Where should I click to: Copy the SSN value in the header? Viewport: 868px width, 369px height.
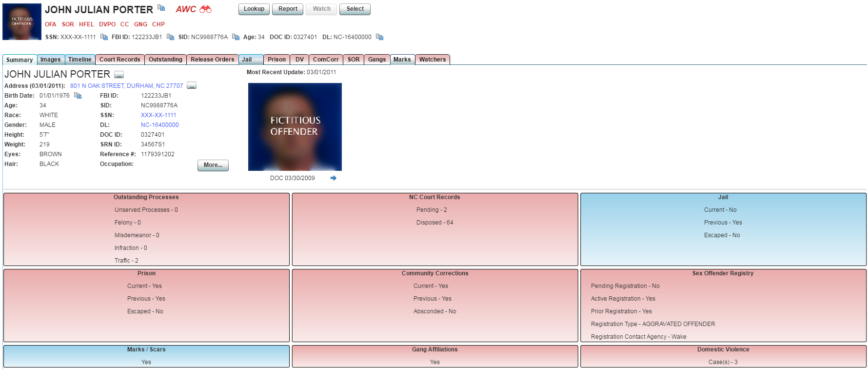[104, 37]
